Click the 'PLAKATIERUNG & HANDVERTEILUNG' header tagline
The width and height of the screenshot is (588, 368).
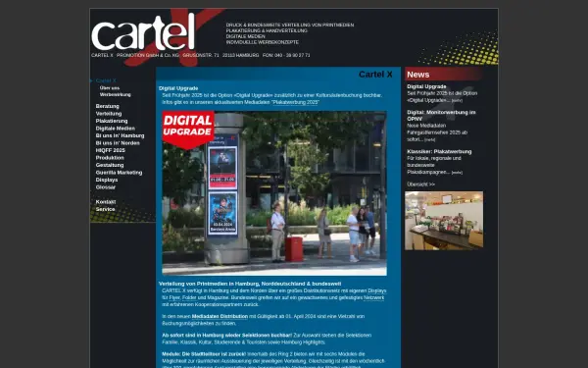click(x=267, y=30)
